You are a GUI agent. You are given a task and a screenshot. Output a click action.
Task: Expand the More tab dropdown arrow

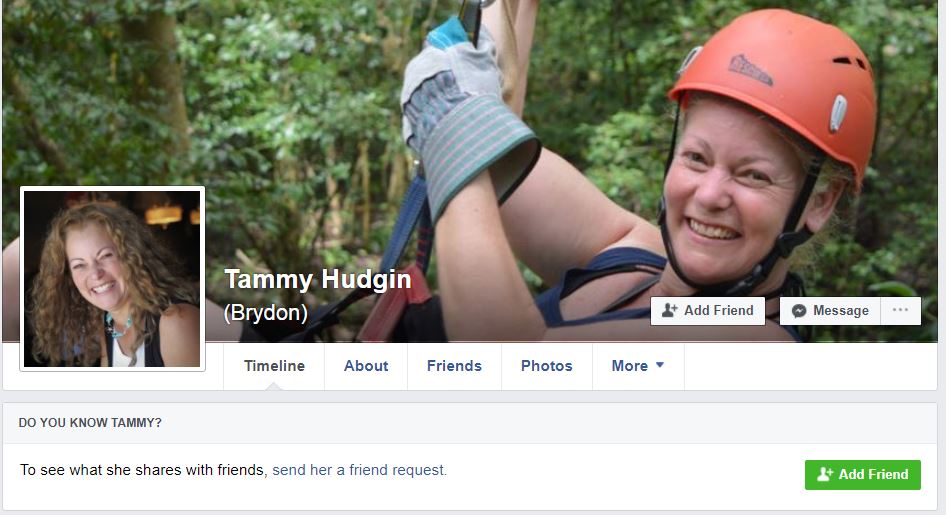tap(659, 365)
